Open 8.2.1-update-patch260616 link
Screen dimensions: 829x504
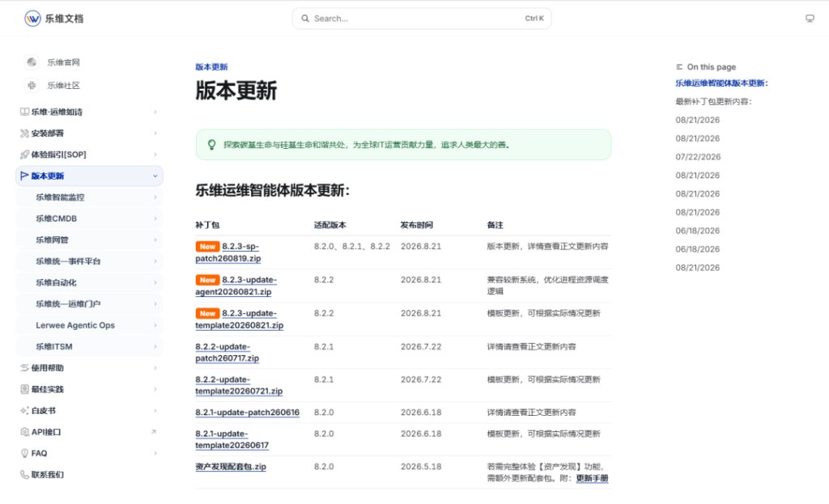pos(248,412)
